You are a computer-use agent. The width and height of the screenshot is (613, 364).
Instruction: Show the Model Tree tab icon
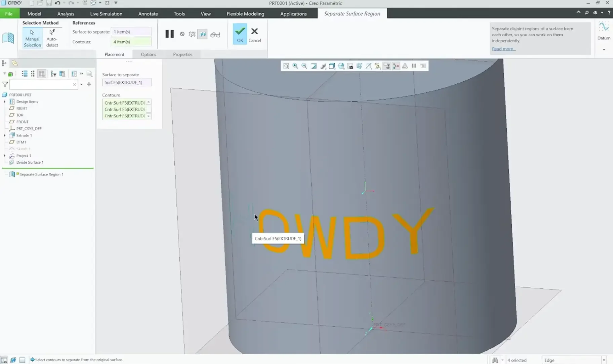click(x=4, y=63)
